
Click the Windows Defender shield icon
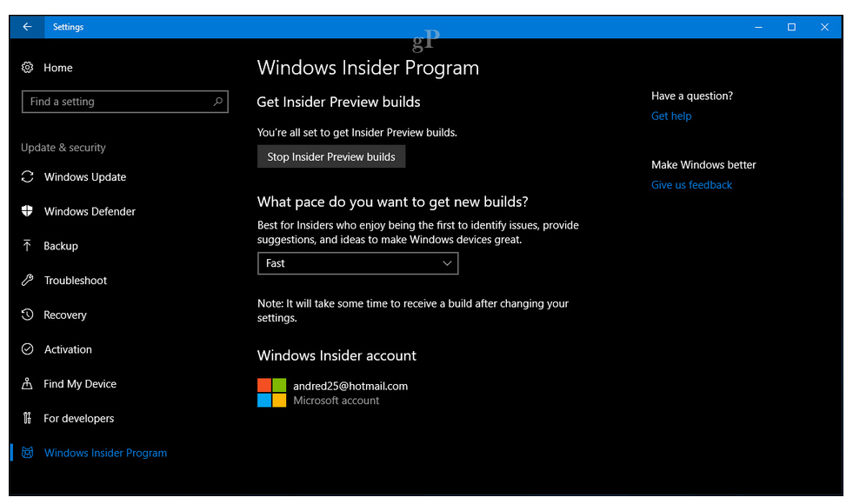27,211
